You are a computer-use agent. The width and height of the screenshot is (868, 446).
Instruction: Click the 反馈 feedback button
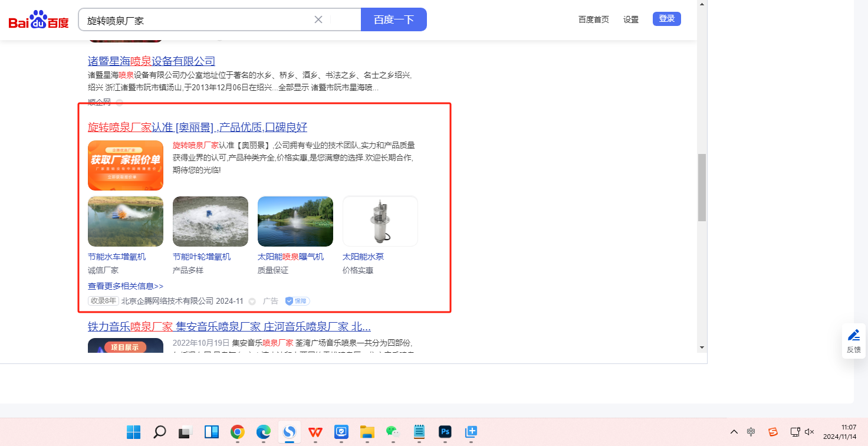(x=854, y=341)
